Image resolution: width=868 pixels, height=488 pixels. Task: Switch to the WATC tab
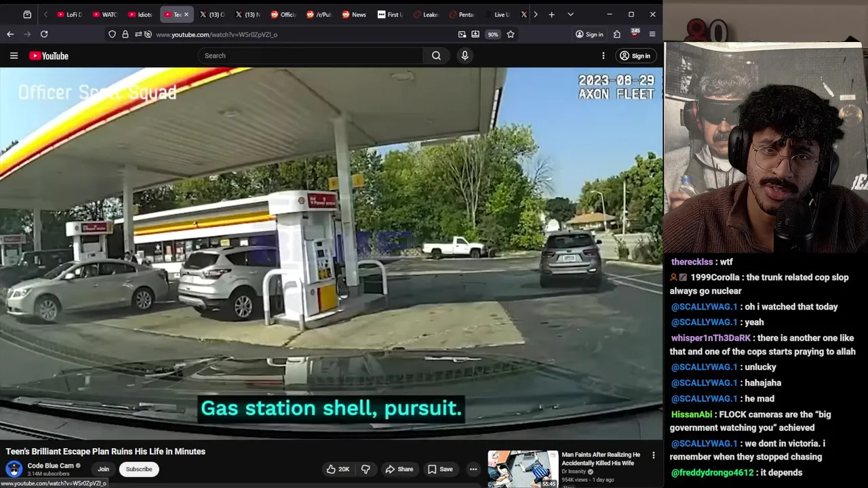tap(105, 14)
